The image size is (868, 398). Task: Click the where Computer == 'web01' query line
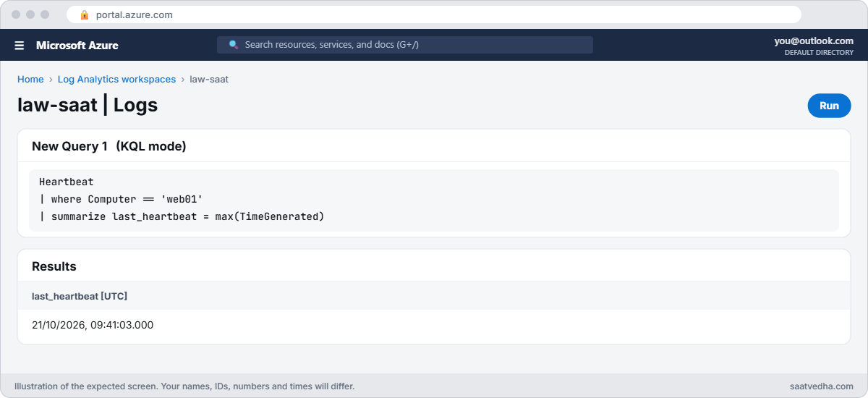point(121,199)
